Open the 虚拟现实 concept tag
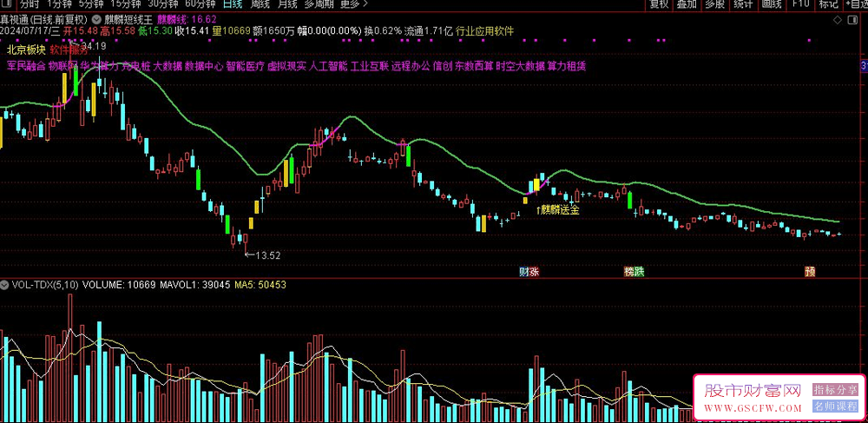 point(286,66)
